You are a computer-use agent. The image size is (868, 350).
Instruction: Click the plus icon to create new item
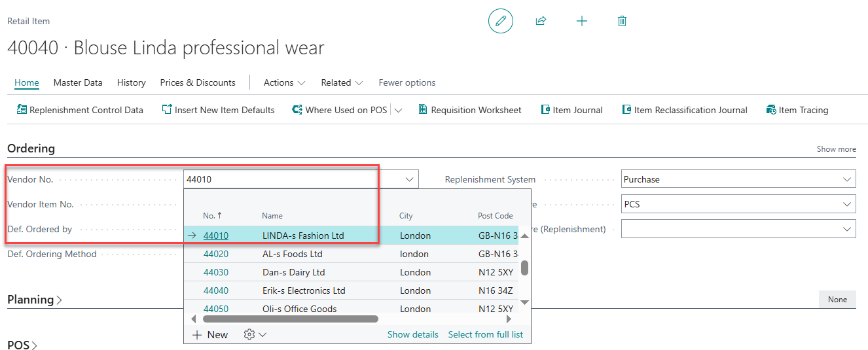tap(581, 21)
